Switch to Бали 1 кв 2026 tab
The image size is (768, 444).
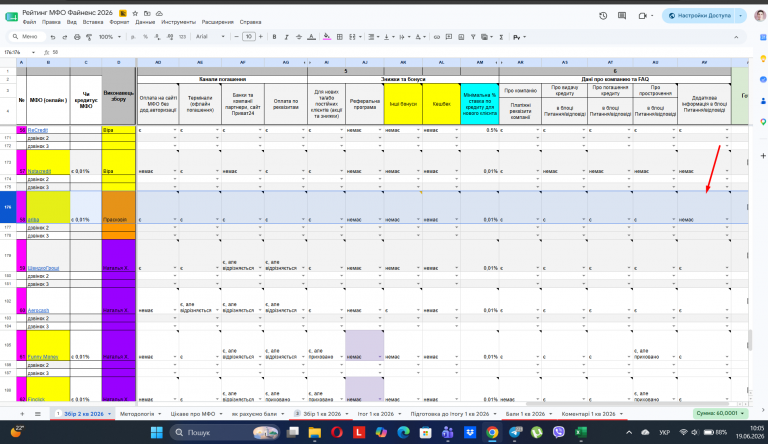point(525,414)
